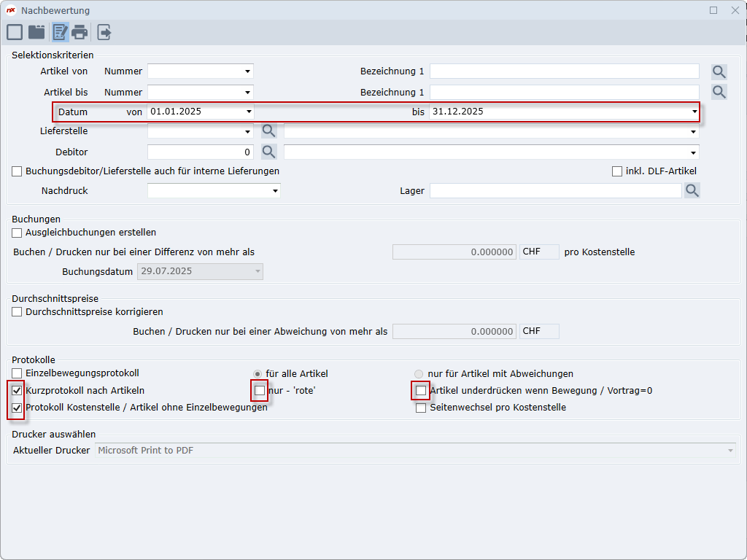Image resolution: width=747 pixels, height=560 pixels.
Task: Open the Lager search magnifier
Action: coord(692,190)
